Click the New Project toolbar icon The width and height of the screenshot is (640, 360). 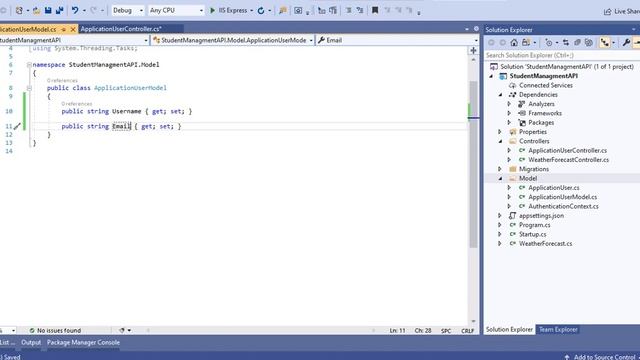19,10
